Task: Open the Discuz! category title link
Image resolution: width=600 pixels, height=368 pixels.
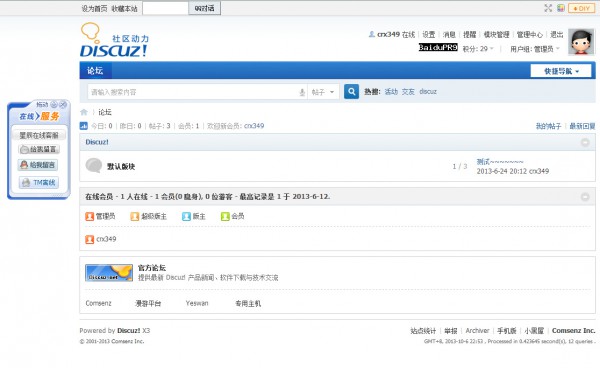Action: [97, 142]
